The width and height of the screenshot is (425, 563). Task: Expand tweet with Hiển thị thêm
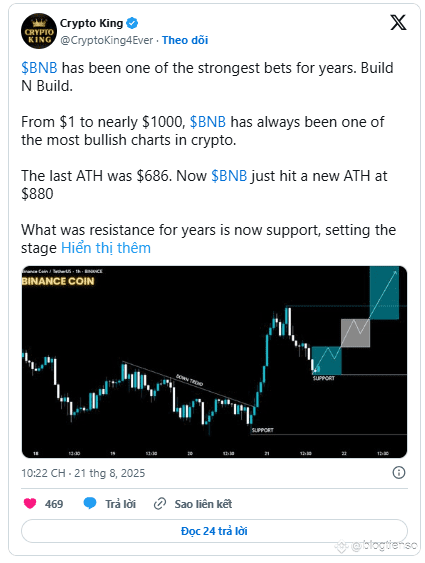(106, 248)
